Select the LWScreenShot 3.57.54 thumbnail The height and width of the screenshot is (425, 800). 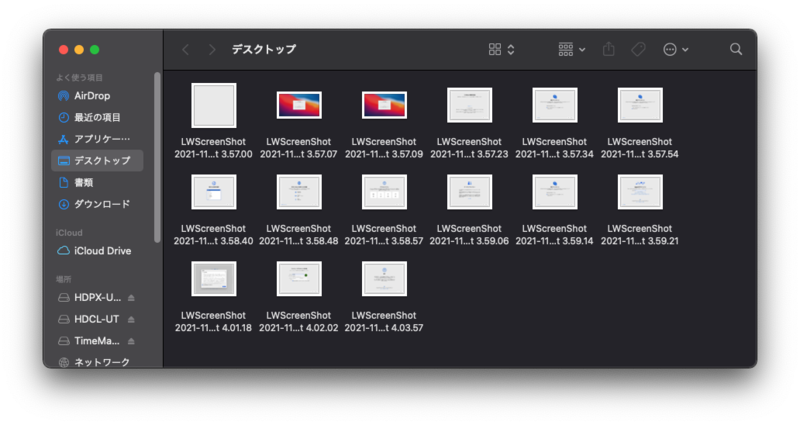point(640,105)
